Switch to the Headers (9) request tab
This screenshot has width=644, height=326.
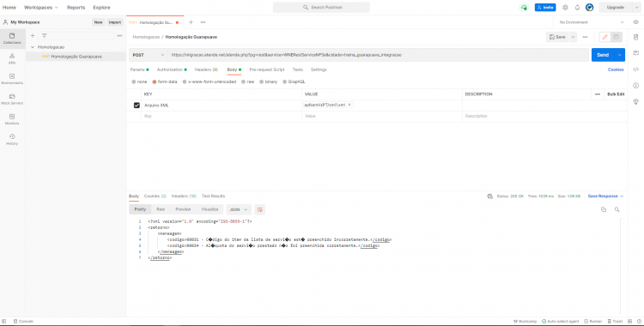(x=206, y=69)
